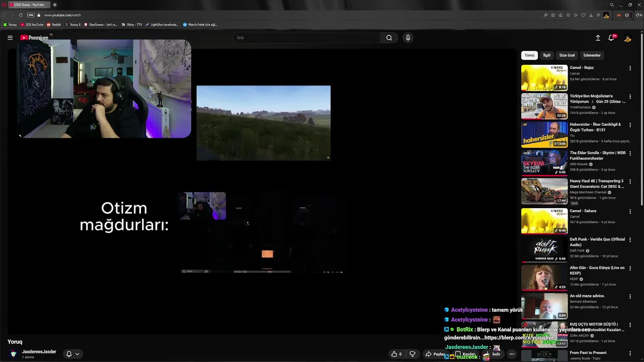Expand notification bell dropdown next to channel
This screenshot has width=644, height=362.
pos(73,354)
